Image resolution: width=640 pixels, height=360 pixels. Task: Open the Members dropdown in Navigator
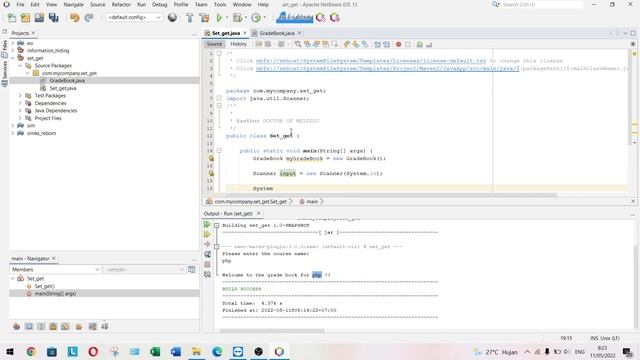[55, 269]
